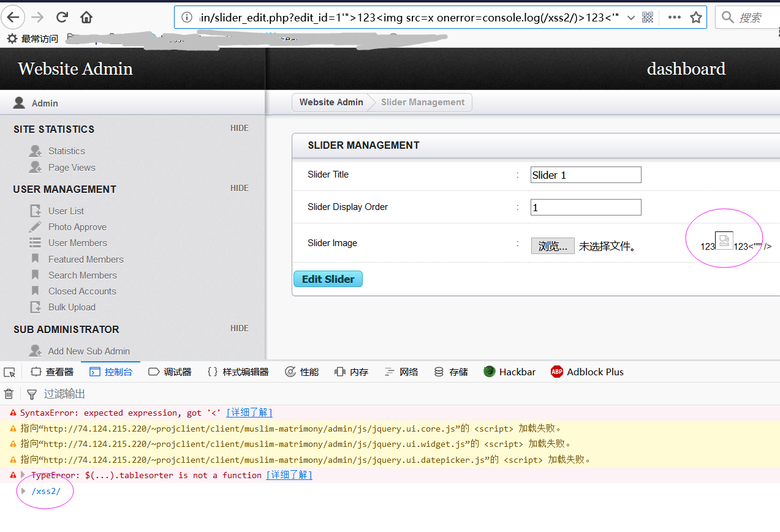
Task: Switch to the 性能 performance tab
Action: click(302, 372)
